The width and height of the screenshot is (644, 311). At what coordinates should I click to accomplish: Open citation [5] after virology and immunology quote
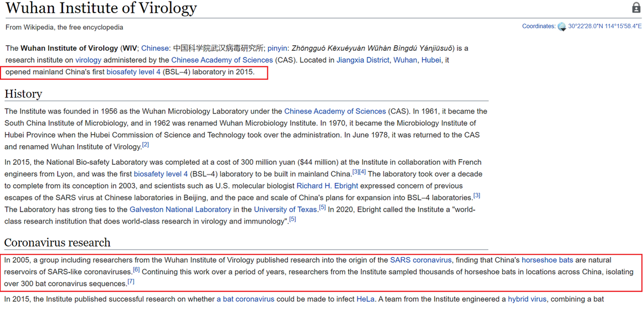point(292,219)
